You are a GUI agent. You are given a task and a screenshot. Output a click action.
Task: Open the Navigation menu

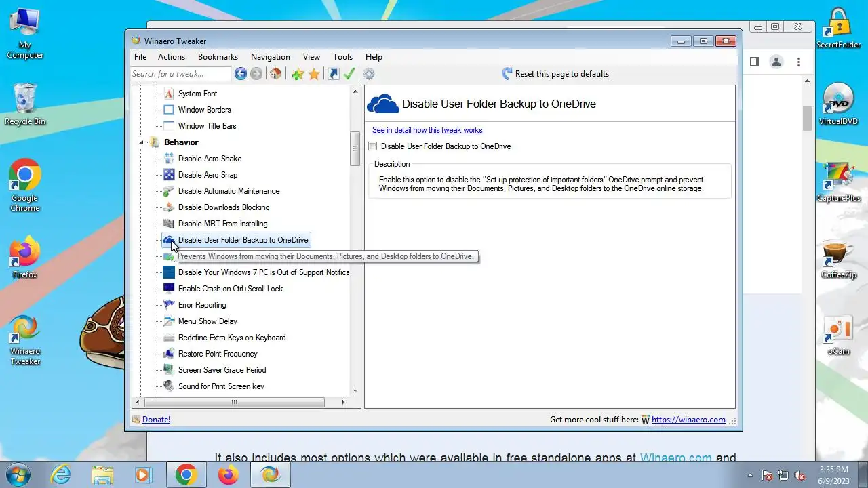click(x=271, y=57)
